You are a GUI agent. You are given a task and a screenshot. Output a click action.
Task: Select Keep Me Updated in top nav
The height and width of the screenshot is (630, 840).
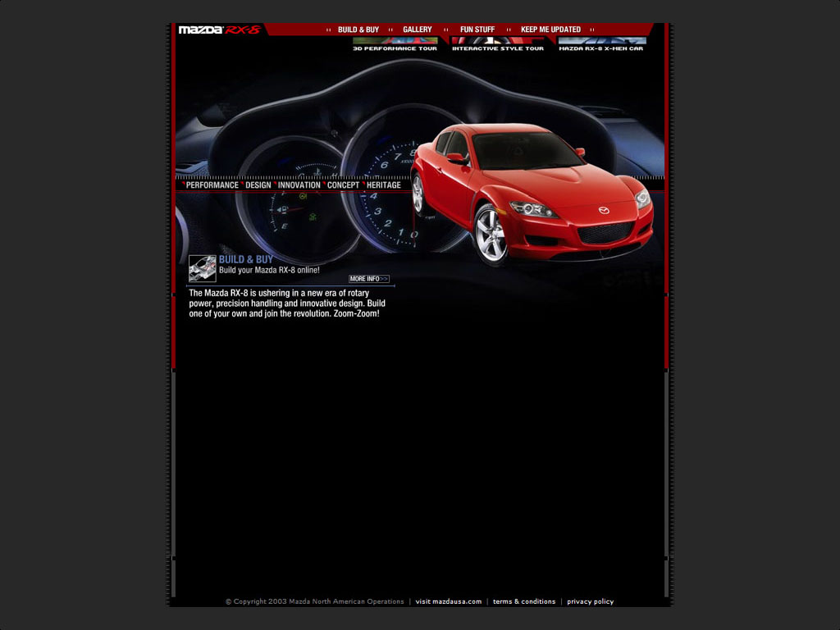point(550,30)
